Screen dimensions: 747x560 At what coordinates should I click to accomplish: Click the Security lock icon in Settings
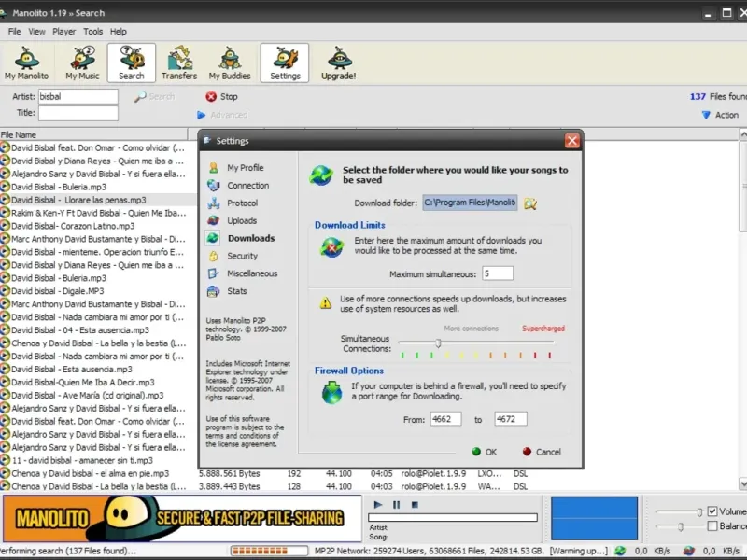click(x=214, y=256)
